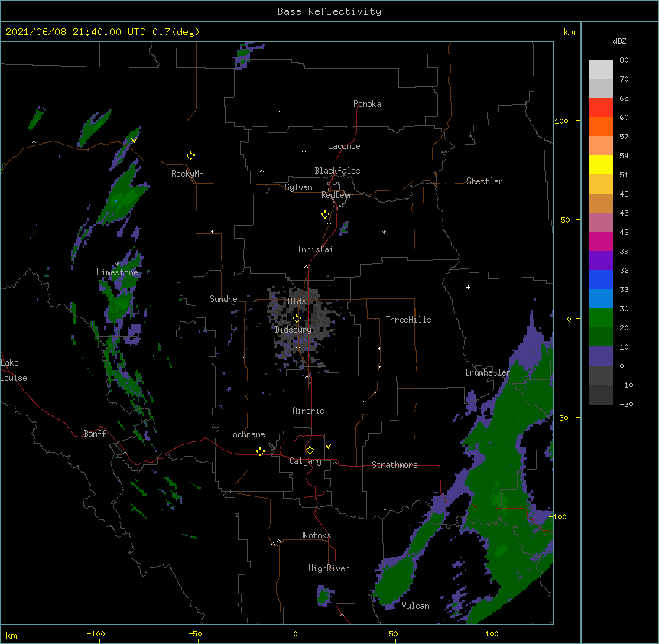Pick the yellow 51-54 dBZ legend color
The height and width of the screenshot is (644, 659).
[601, 165]
